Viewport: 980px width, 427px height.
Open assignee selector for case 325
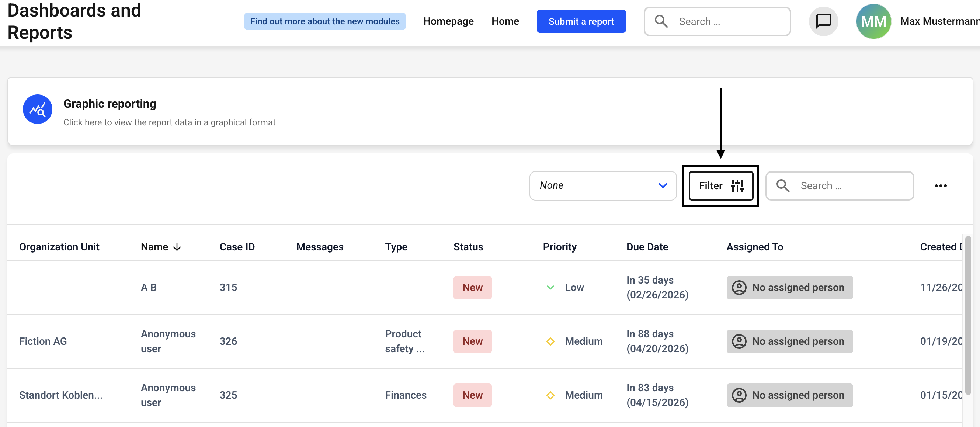[x=789, y=395]
